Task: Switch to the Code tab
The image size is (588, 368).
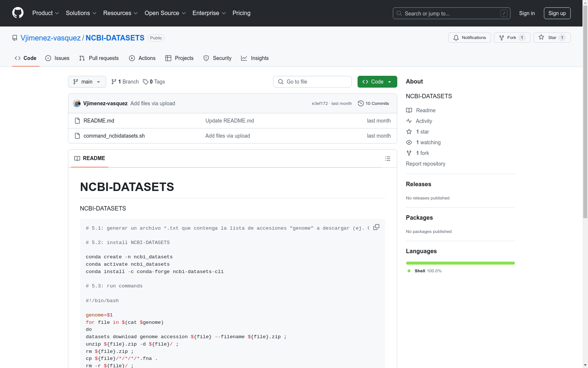Action: [26, 58]
